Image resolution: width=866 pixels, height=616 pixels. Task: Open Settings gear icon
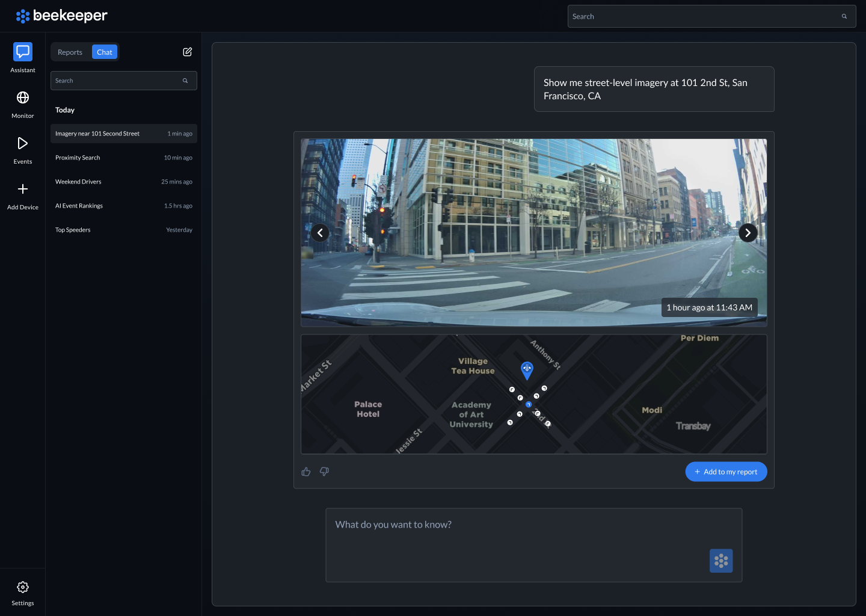23,587
